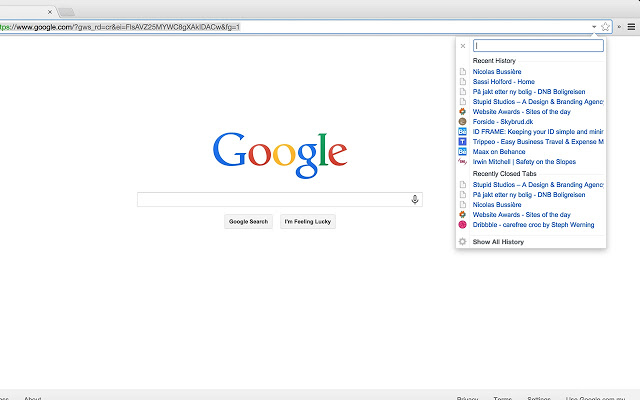The width and height of the screenshot is (640, 400).
Task: Open Irwin Mitchell Safety on the Slopes
Action: click(x=524, y=162)
